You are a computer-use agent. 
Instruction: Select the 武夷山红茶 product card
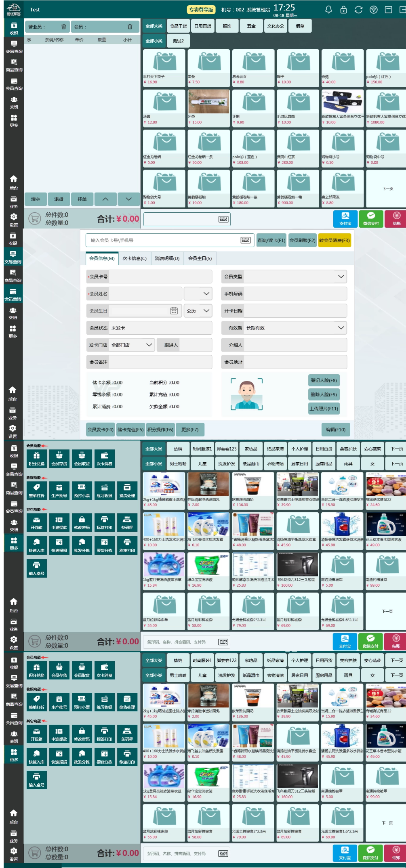click(298, 148)
